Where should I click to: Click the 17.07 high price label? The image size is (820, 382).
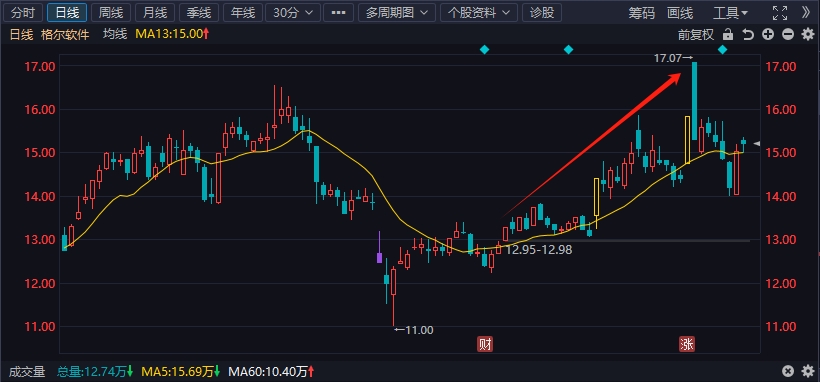(673, 58)
